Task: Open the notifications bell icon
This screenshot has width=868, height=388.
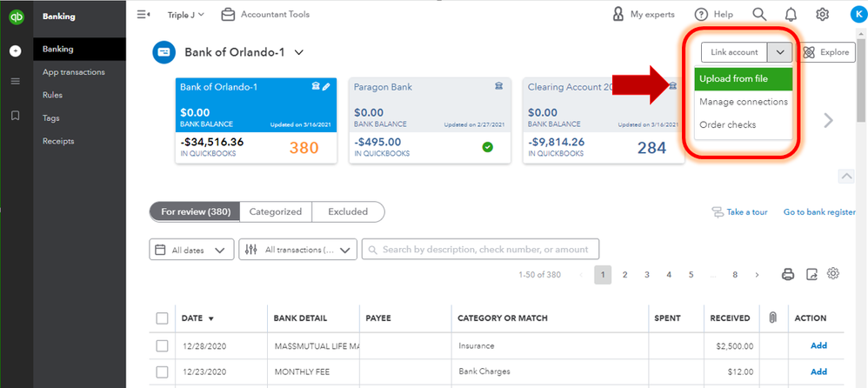Action: [791, 15]
